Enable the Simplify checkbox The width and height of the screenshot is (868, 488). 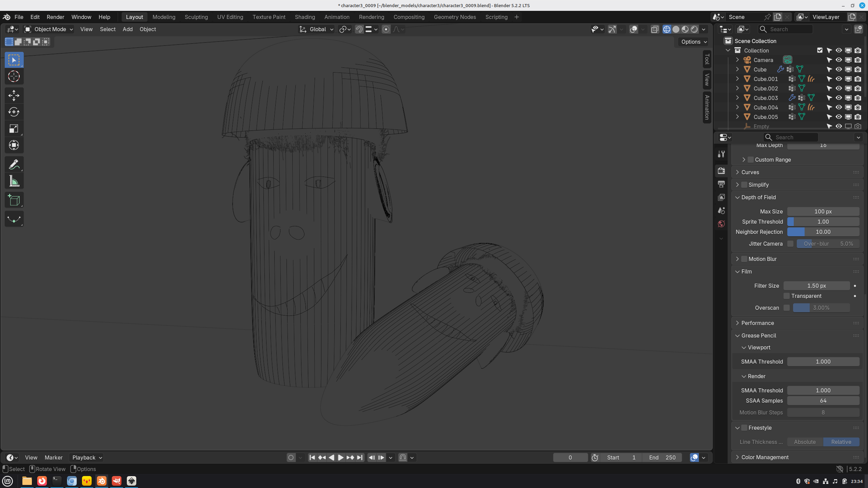744,185
